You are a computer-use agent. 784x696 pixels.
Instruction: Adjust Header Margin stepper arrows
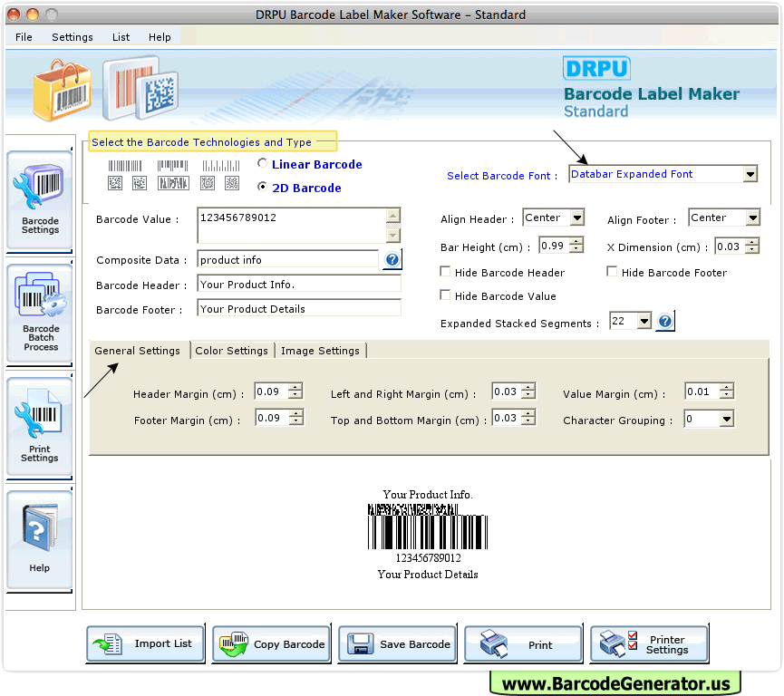tap(295, 391)
